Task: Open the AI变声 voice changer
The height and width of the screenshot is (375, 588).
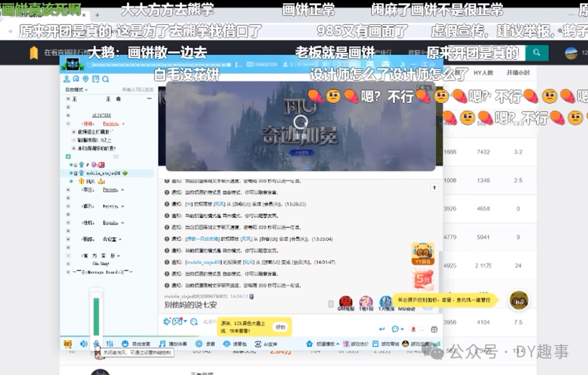Action: point(266,344)
